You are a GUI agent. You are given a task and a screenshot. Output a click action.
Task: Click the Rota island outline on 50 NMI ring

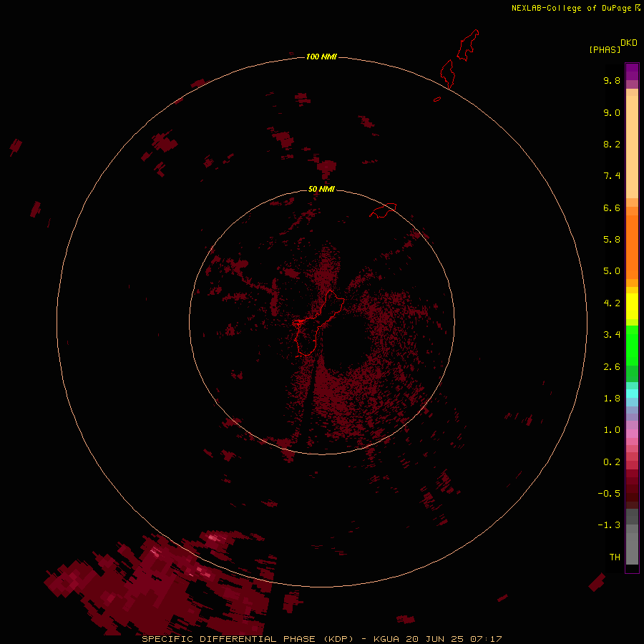383,210
